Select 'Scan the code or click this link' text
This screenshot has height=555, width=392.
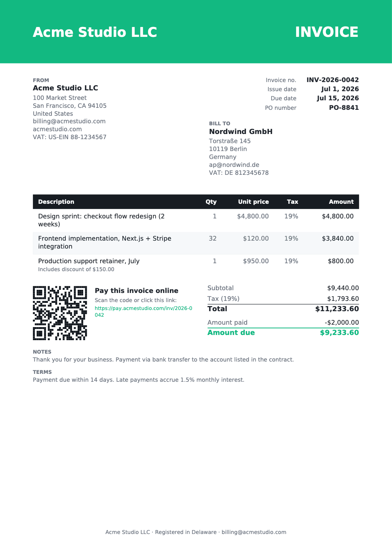pyautogui.click(x=136, y=300)
